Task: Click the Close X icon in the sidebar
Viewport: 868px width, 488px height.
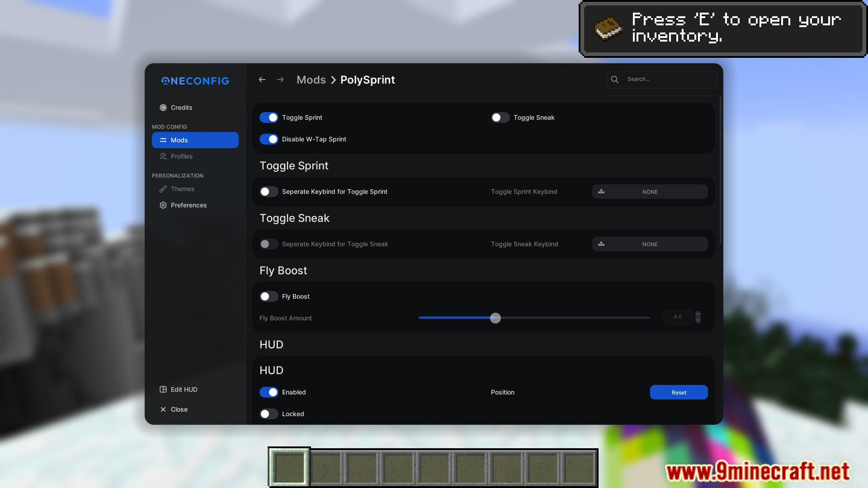Action: [x=163, y=409]
